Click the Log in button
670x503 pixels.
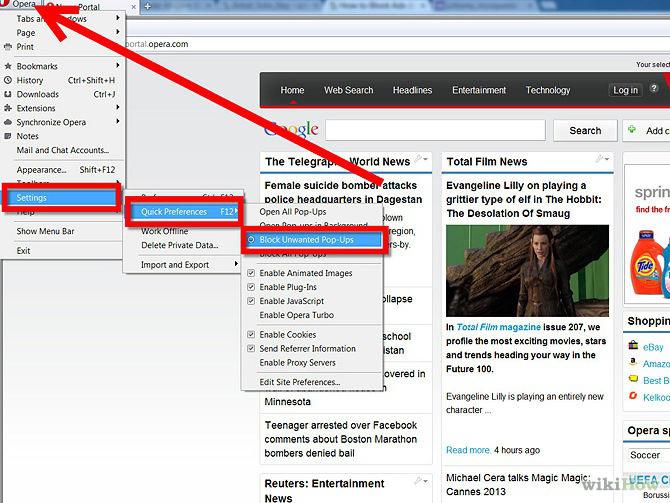coord(625,90)
